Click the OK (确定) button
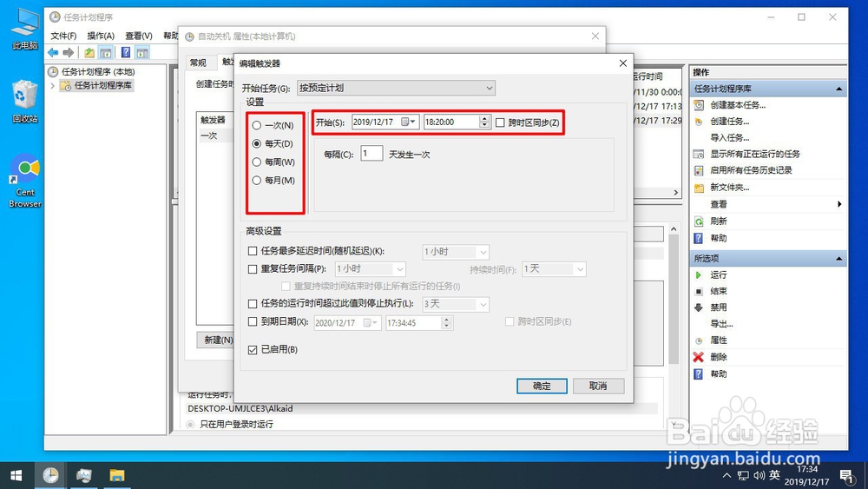This screenshot has height=489, width=868. tap(542, 386)
